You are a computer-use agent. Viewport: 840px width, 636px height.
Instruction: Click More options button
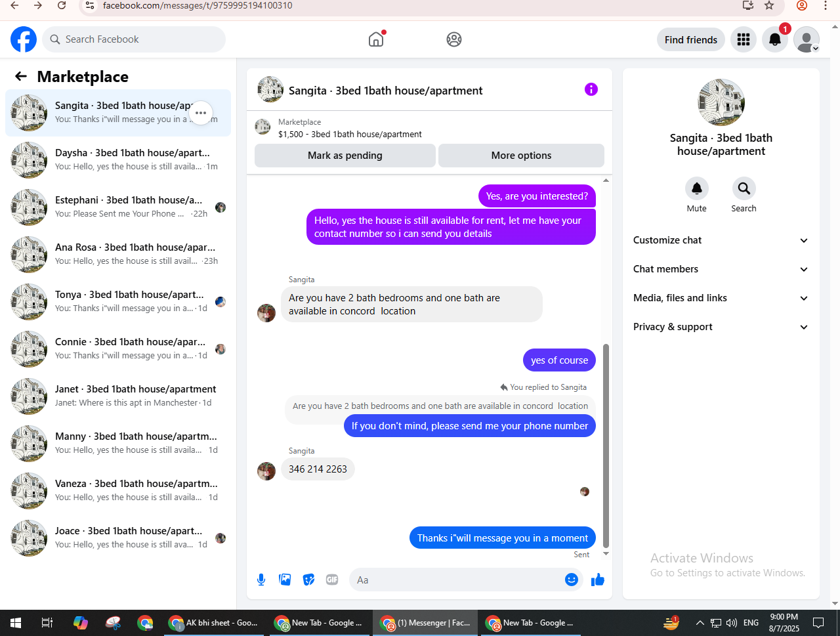[521, 156]
